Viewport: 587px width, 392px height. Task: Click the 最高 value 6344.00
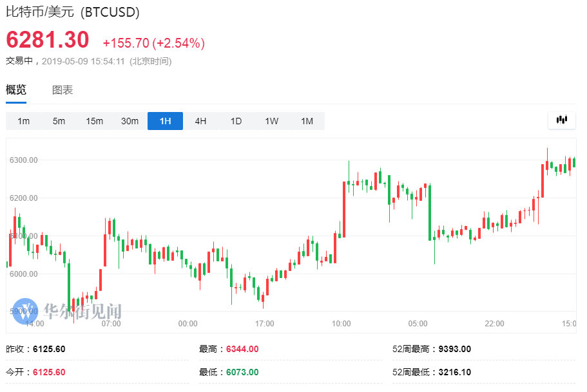[x=242, y=349]
